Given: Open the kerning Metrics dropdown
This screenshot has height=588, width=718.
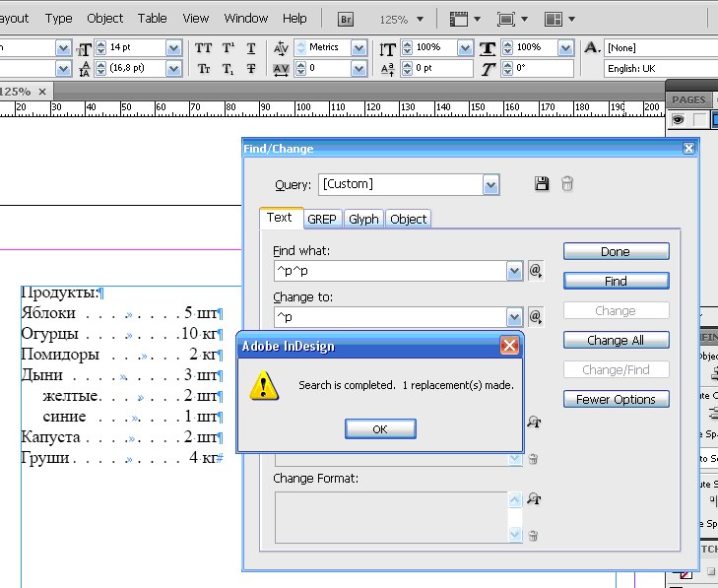Looking at the screenshot, I should click(x=359, y=47).
